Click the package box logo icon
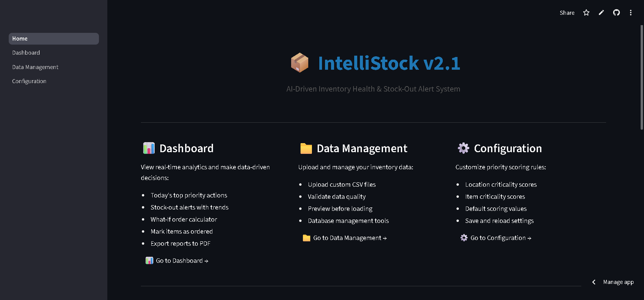Viewport: 644px width, 300px height. 300,63
